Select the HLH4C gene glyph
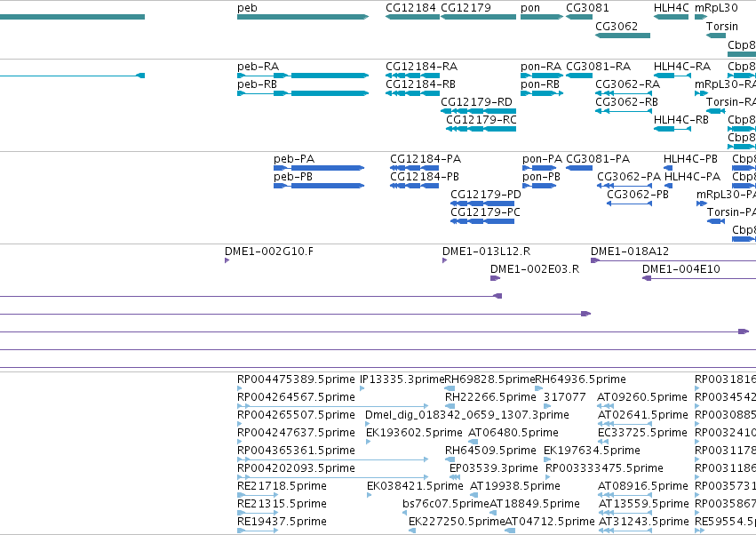This screenshot has width=756, height=535. tap(671, 17)
